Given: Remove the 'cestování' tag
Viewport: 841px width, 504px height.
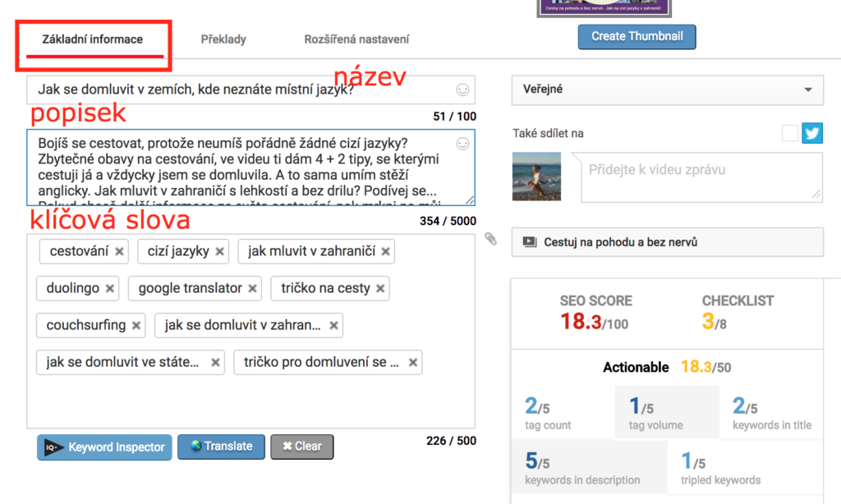Looking at the screenshot, I should pos(119,252).
